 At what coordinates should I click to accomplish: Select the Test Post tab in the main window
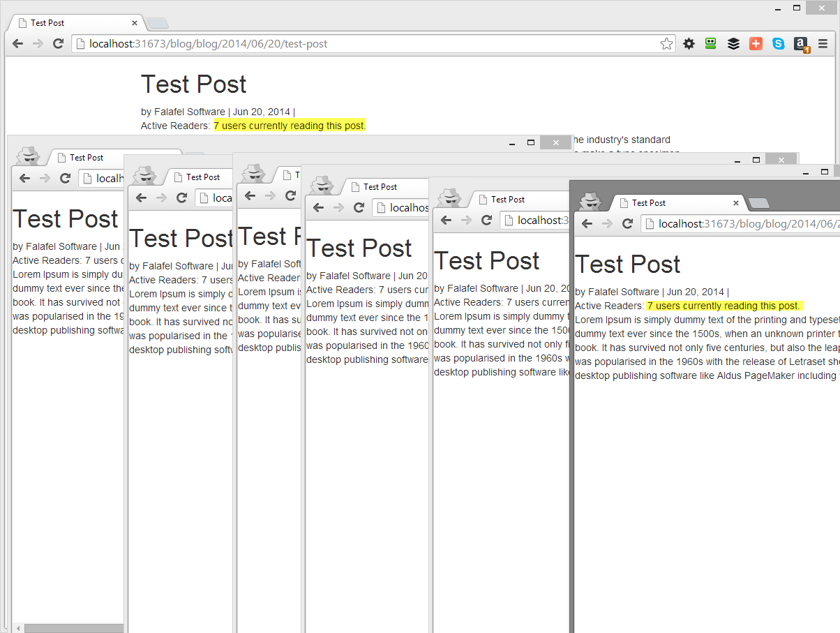(x=47, y=22)
